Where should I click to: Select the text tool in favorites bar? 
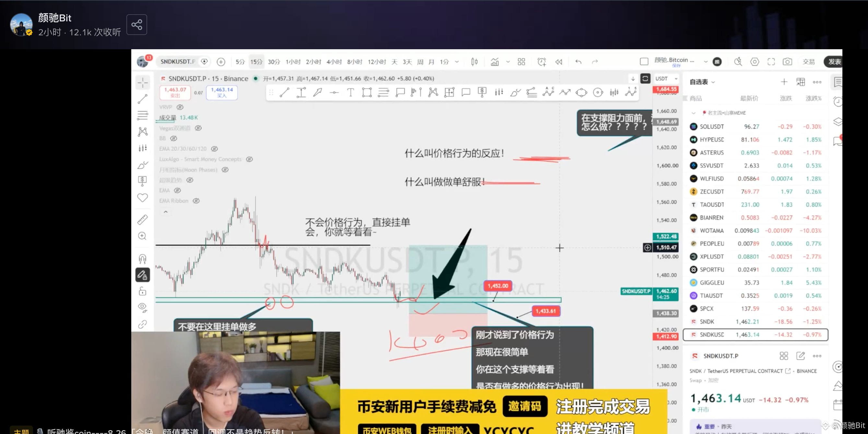click(x=350, y=92)
